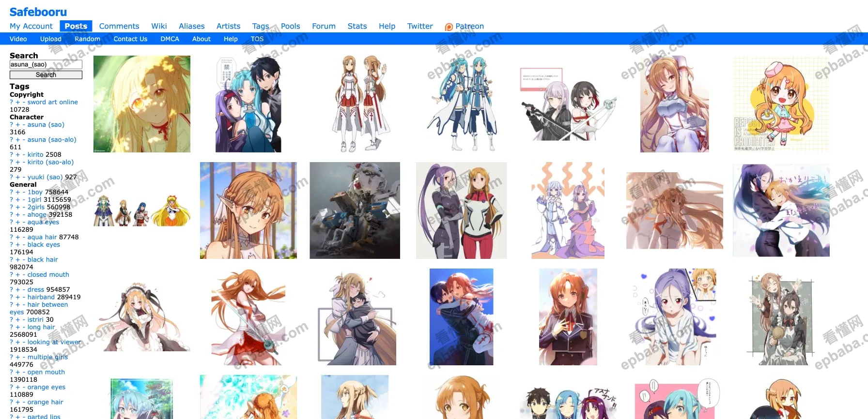Image resolution: width=868 pixels, height=419 pixels.
Task: Focus the search field containing asuna_(sao)
Action: tap(46, 64)
